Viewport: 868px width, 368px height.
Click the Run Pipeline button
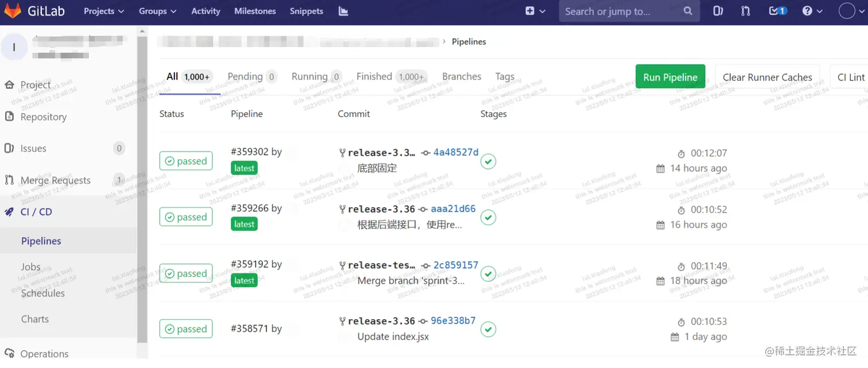[670, 77]
